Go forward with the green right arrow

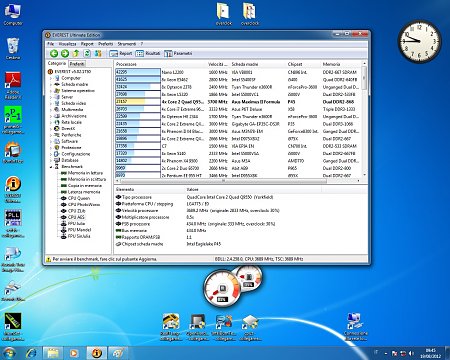pos(65,53)
